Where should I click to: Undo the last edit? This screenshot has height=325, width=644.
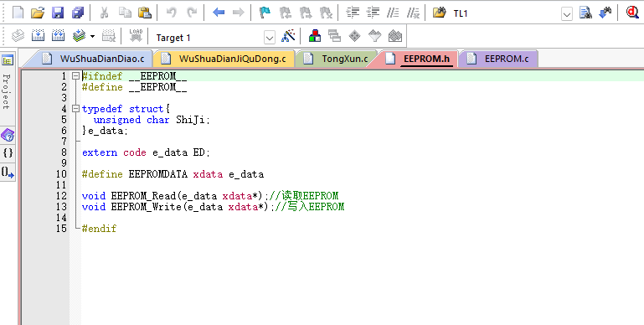coord(172,13)
